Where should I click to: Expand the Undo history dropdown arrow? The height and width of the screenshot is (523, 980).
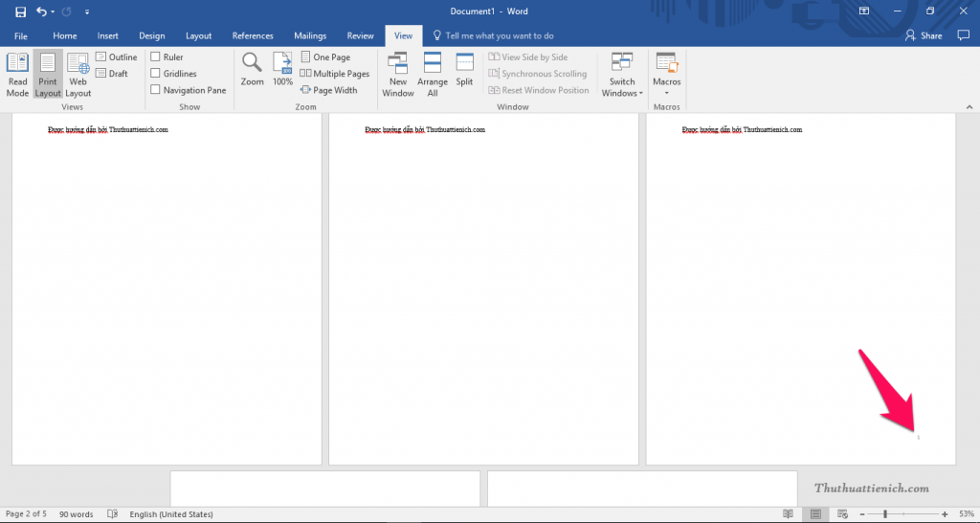click(x=54, y=12)
